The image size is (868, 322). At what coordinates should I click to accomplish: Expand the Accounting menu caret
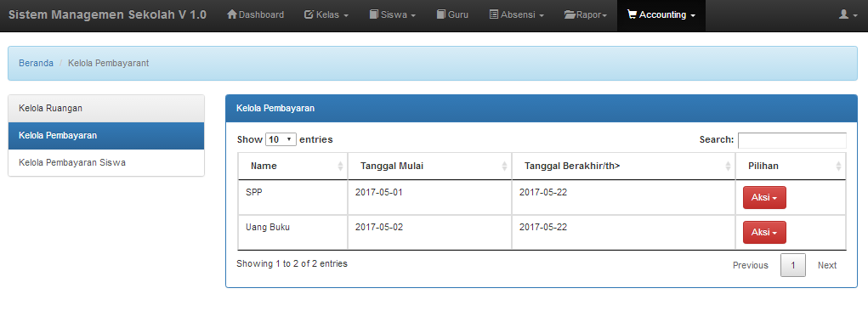pyautogui.click(x=693, y=16)
